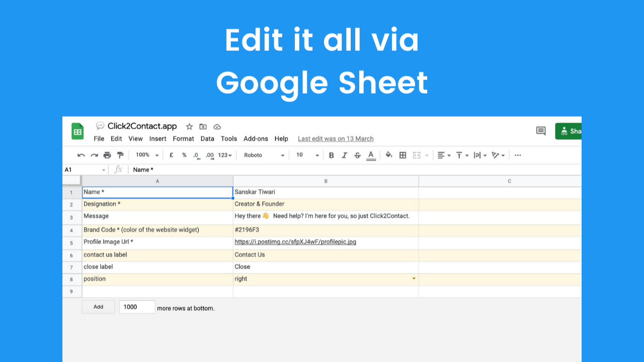Open the fill color picker
644x362 pixels.
389,155
